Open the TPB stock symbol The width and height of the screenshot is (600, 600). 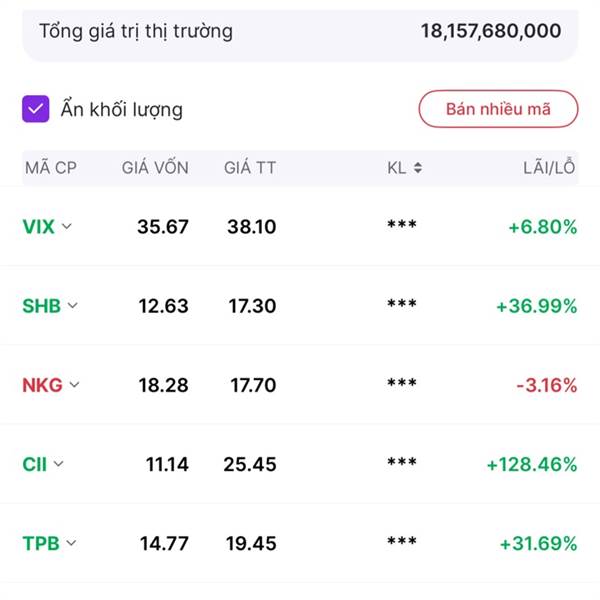[x=40, y=544]
